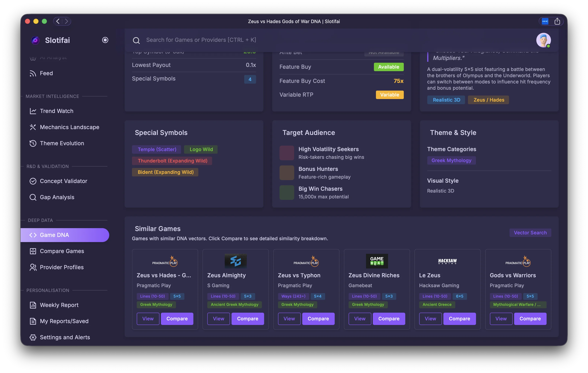588x373 pixels.
Task: Click the Settings and Alerts gear icon
Action: [x=33, y=337]
